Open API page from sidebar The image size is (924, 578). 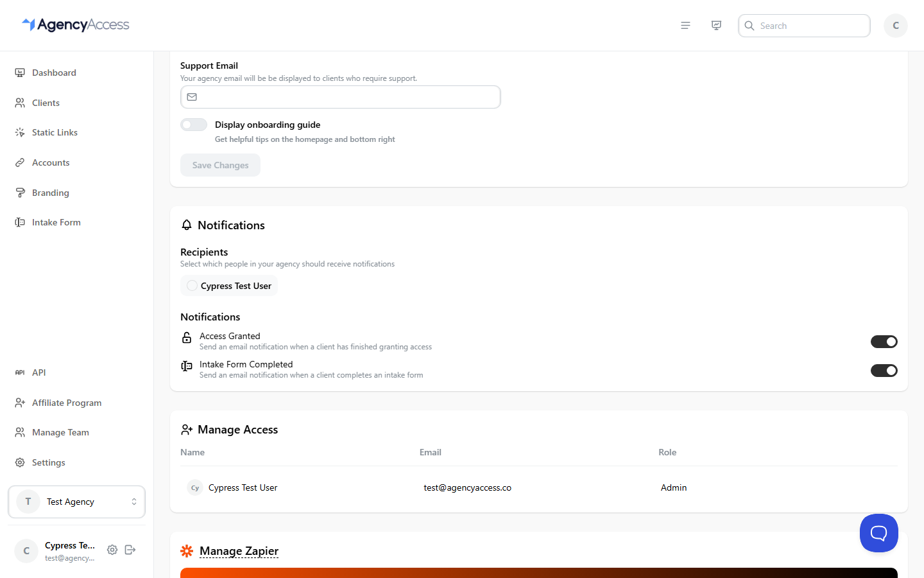pos(39,372)
